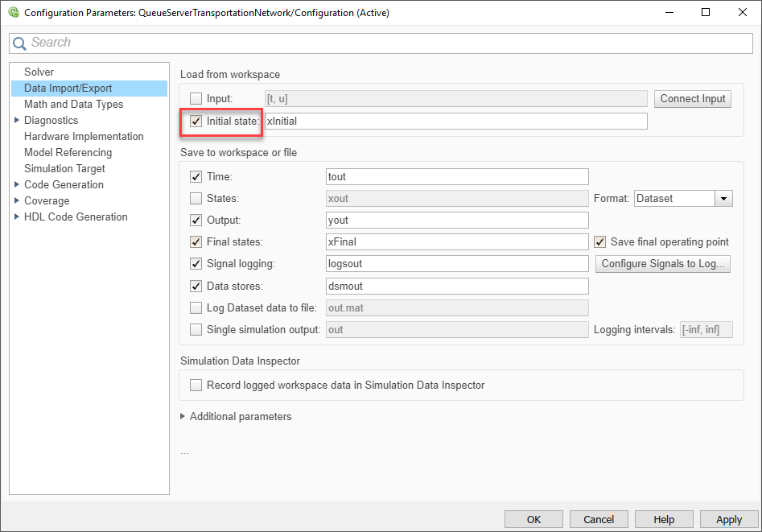This screenshot has height=532, width=762.
Task: Click the Simulink gear icon in title bar
Action: [x=13, y=12]
